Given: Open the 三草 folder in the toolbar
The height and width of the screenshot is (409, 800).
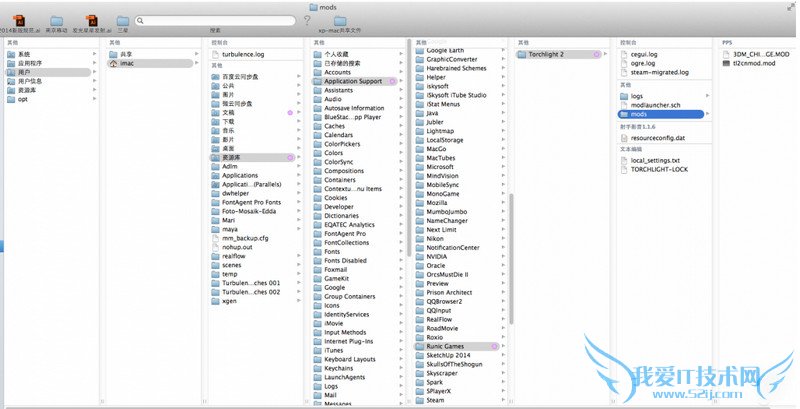Looking at the screenshot, I should 122,21.
